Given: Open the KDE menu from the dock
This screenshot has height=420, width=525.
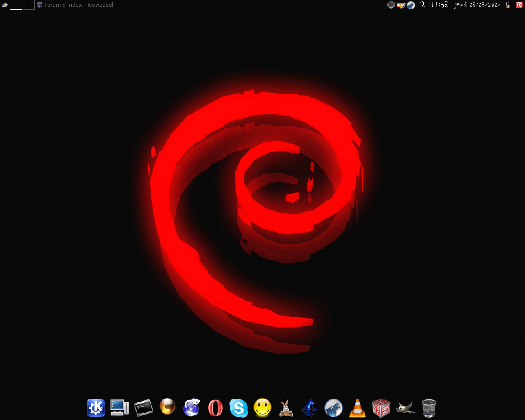Looking at the screenshot, I should pos(96,408).
